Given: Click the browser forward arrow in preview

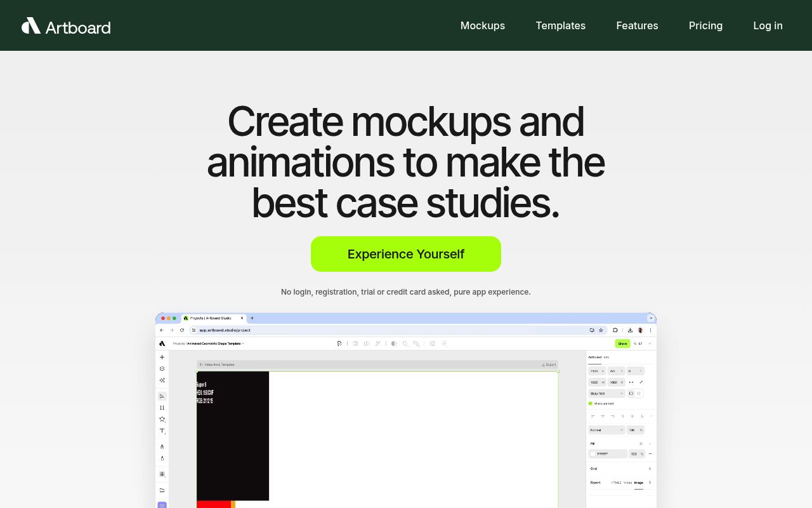Looking at the screenshot, I should tap(172, 330).
